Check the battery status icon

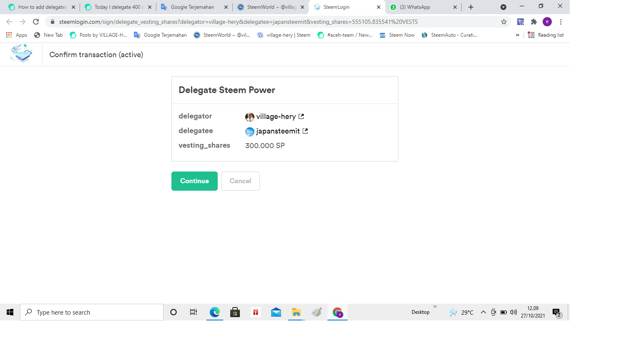point(503,312)
